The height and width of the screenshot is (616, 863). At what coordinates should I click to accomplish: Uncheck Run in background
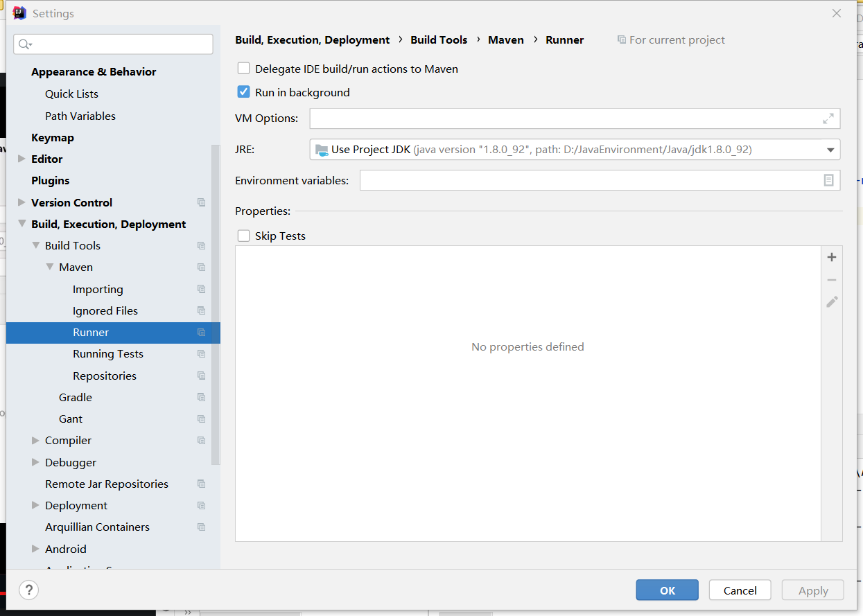(x=243, y=92)
